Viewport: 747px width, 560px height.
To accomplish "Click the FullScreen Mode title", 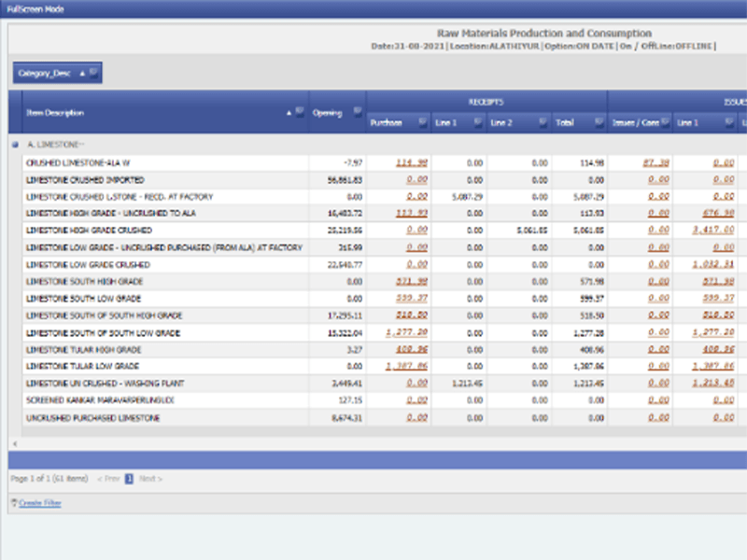I will (x=35, y=9).
